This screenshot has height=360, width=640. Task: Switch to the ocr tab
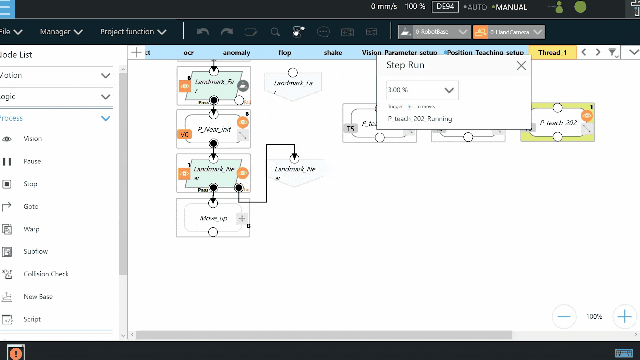click(189, 53)
